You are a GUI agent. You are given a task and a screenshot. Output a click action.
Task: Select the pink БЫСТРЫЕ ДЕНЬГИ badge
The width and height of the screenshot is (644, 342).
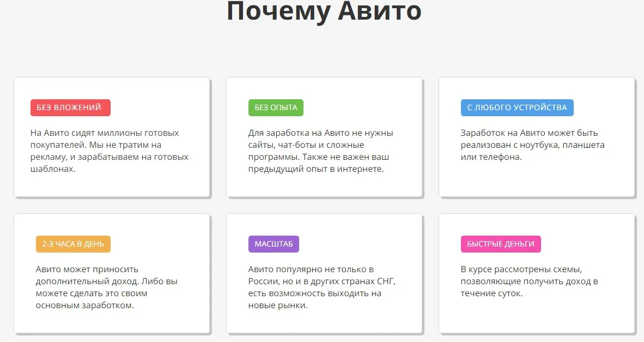pos(500,244)
